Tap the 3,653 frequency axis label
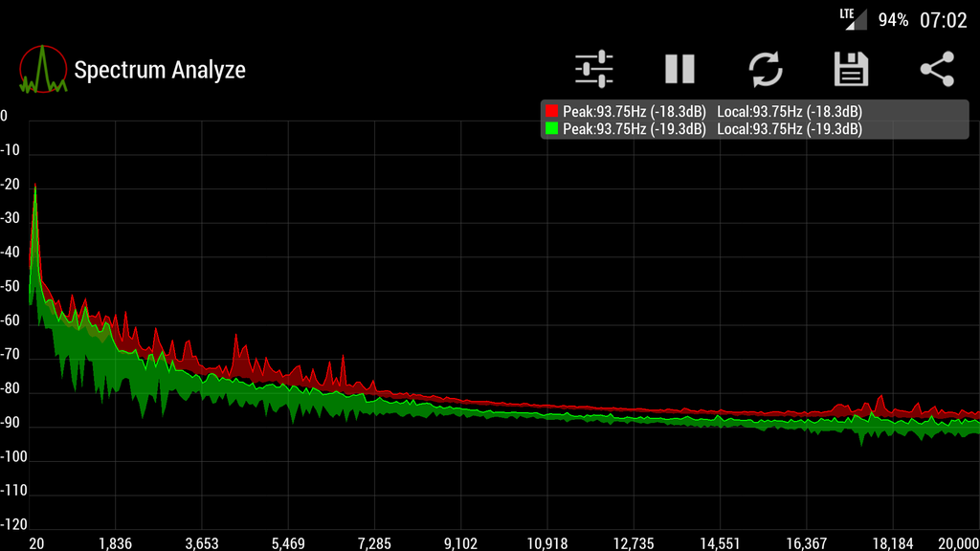Screen dimensions: 980x551 click(x=201, y=543)
